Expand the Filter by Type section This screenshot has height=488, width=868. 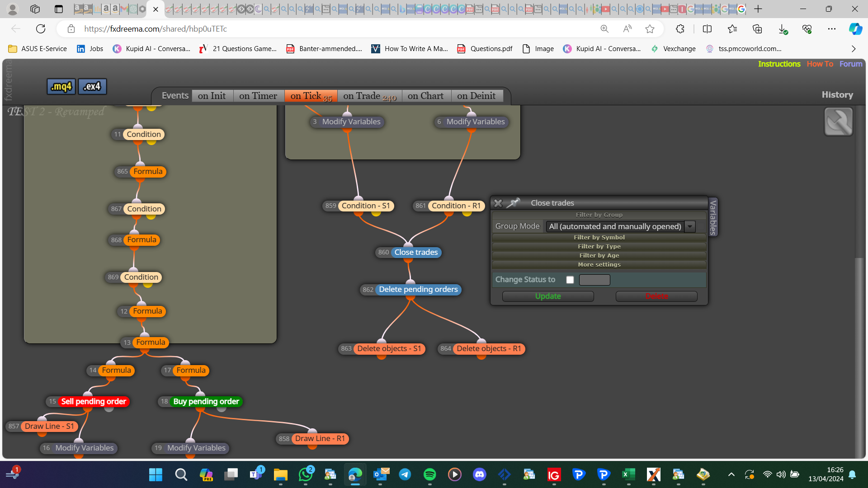pos(599,247)
